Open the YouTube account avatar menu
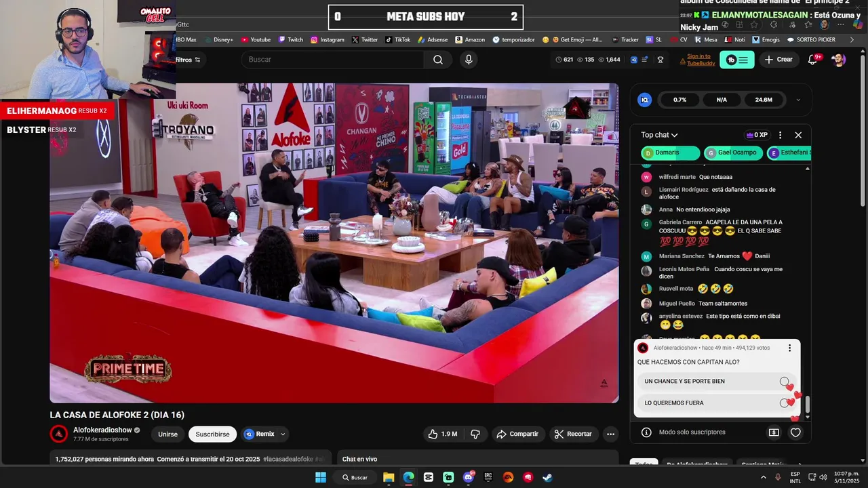Viewport: 868px width, 488px height. pyautogui.click(x=838, y=60)
